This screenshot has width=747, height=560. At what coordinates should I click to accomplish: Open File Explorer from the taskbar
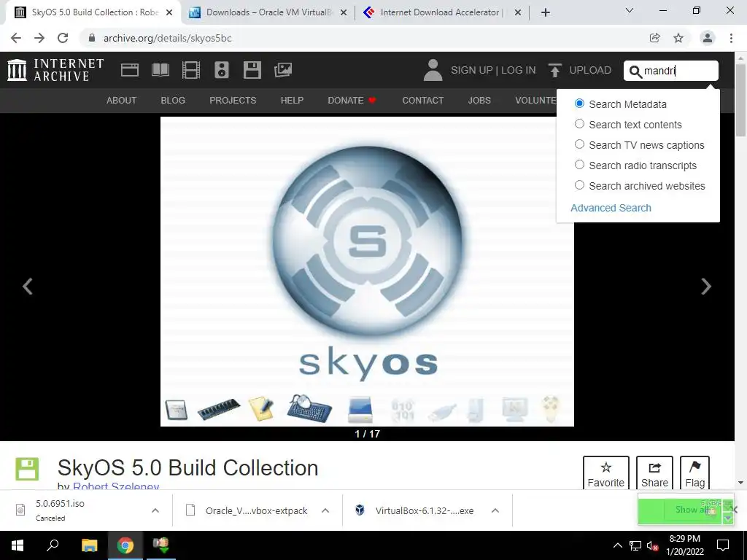89,545
